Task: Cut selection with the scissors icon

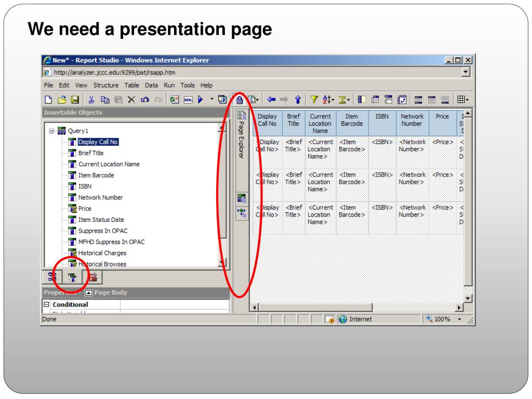Action: point(91,99)
